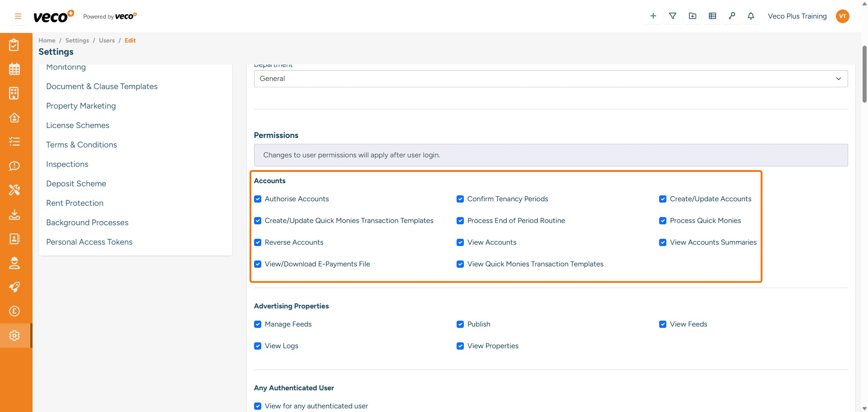Click the plus add icon in header
Viewport: 868px width, 412px height.
(x=653, y=16)
